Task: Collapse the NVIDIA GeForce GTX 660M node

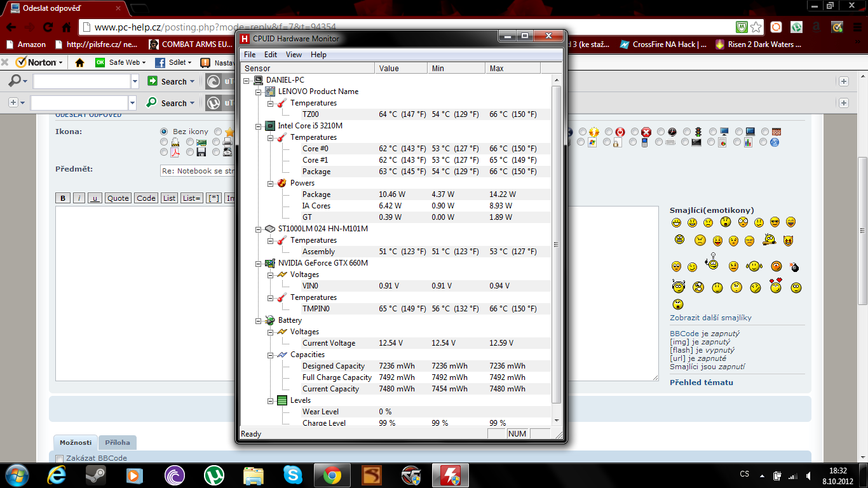Action: [x=259, y=263]
